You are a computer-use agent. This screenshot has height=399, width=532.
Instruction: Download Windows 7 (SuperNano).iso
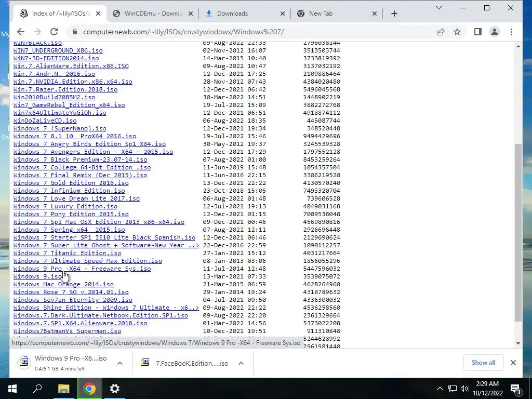[60, 129]
